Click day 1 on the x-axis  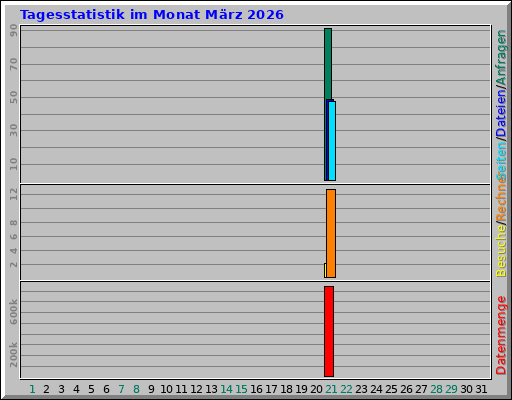point(32,389)
